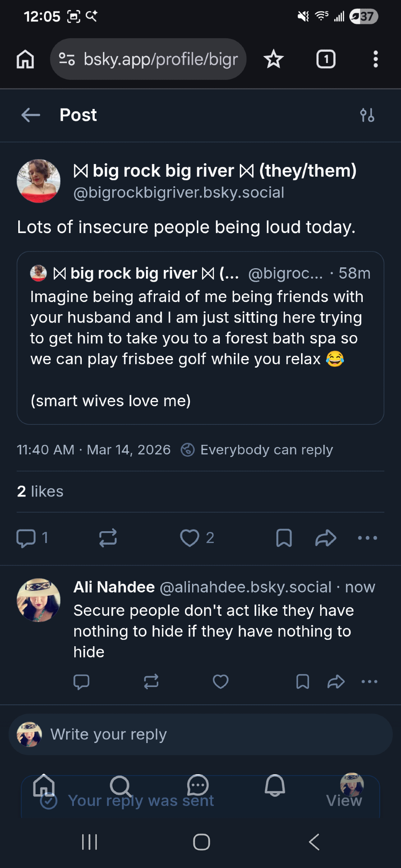This screenshot has height=868, width=401.
Task: Repost the main post
Action: pyautogui.click(x=108, y=538)
